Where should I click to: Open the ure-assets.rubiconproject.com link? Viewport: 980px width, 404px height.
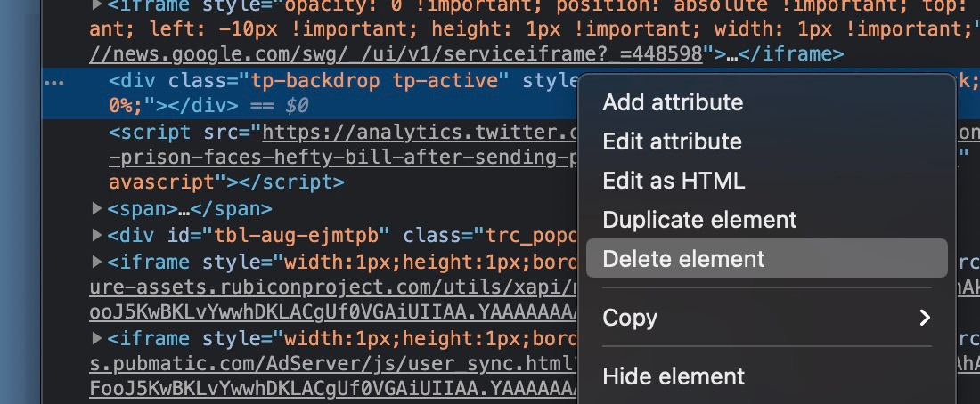[x=333, y=287]
